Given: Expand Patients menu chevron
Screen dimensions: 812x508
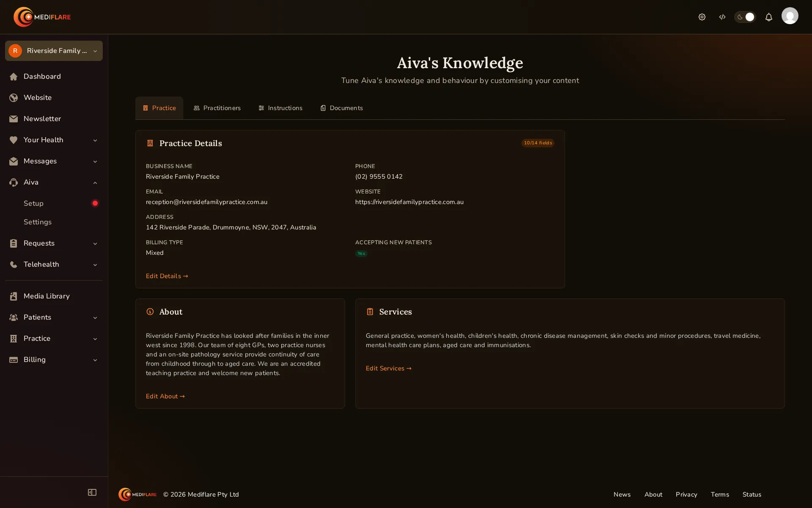Looking at the screenshot, I should point(95,318).
